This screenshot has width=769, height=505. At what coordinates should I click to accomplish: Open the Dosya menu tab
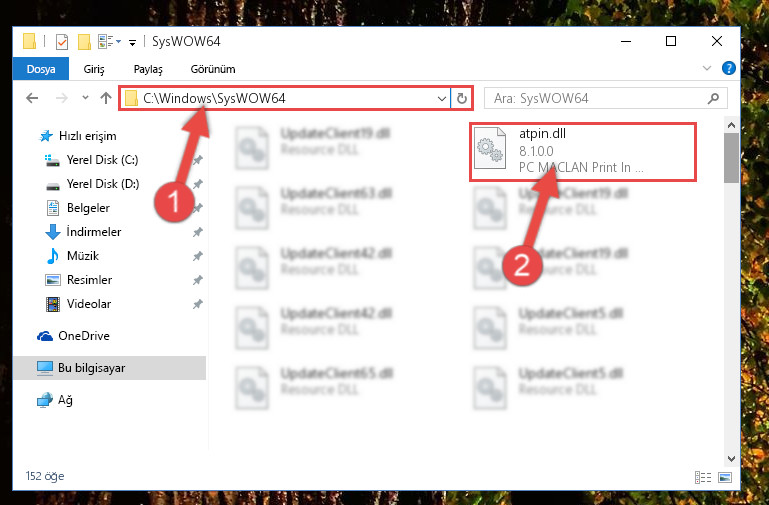click(41, 69)
